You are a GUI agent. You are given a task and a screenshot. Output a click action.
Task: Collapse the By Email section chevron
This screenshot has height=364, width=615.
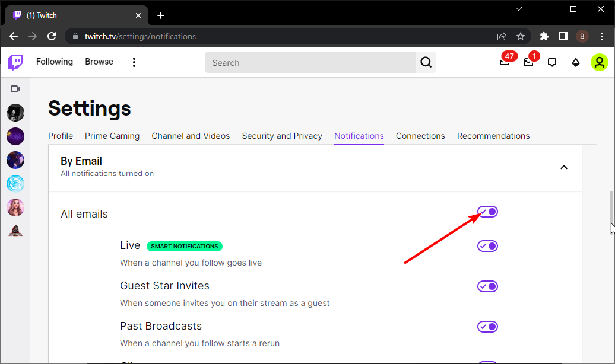click(x=564, y=167)
